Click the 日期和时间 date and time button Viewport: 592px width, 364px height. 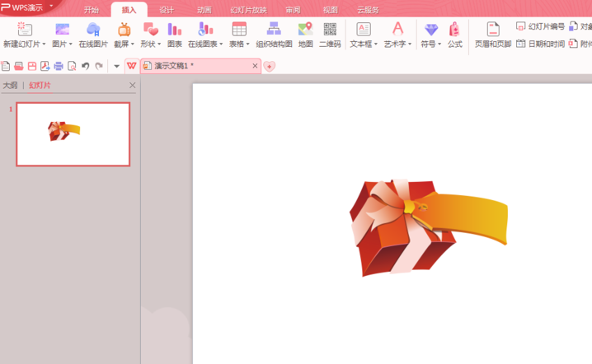pyautogui.click(x=540, y=44)
